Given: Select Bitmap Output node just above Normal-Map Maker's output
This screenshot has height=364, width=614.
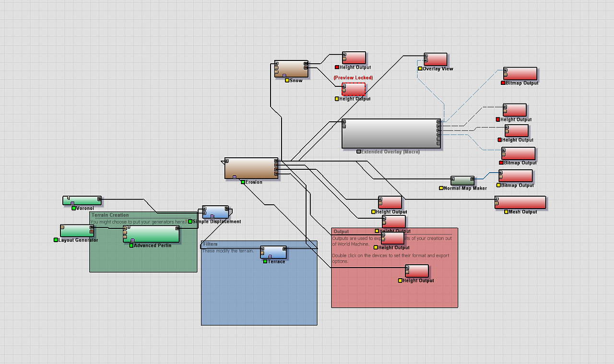Looking at the screenshot, I should (519, 153).
